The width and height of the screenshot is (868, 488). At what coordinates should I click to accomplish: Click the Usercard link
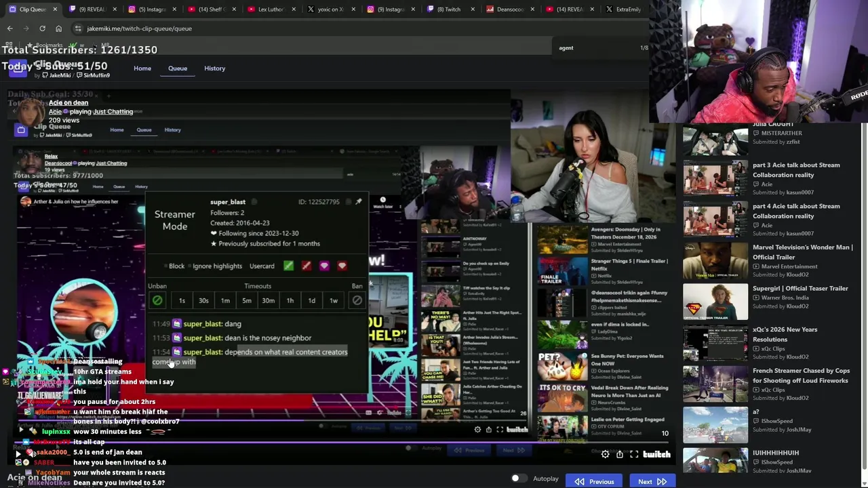(262, 266)
